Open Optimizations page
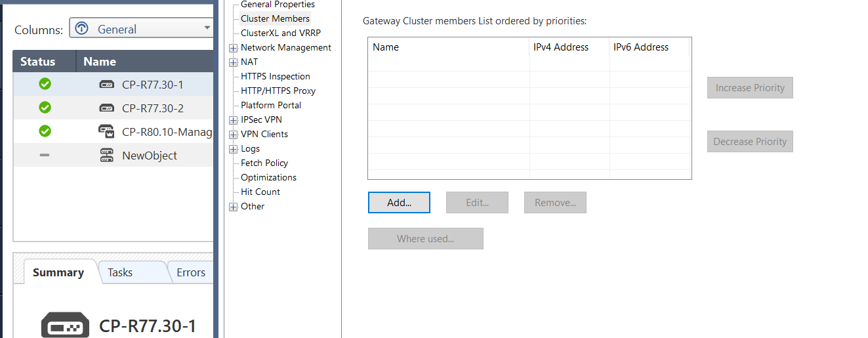 pos(268,177)
